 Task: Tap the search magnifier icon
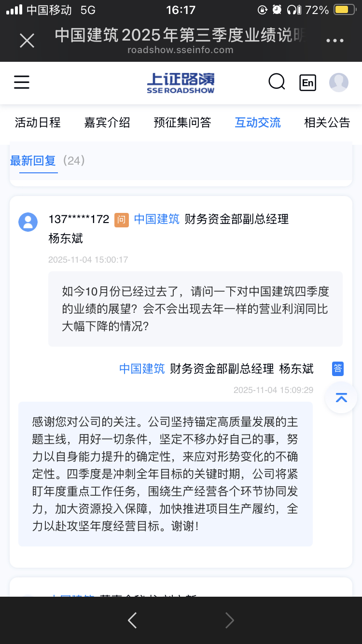click(x=277, y=82)
